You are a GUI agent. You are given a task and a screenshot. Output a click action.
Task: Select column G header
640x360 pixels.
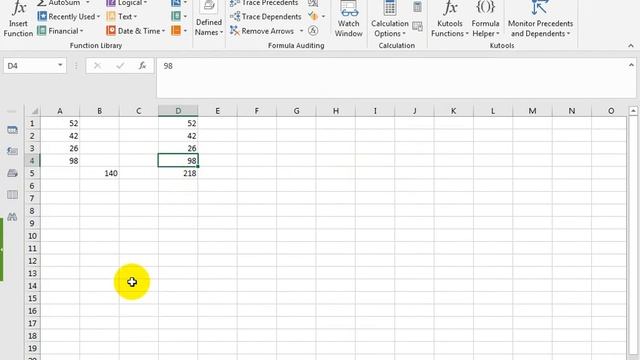296,111
